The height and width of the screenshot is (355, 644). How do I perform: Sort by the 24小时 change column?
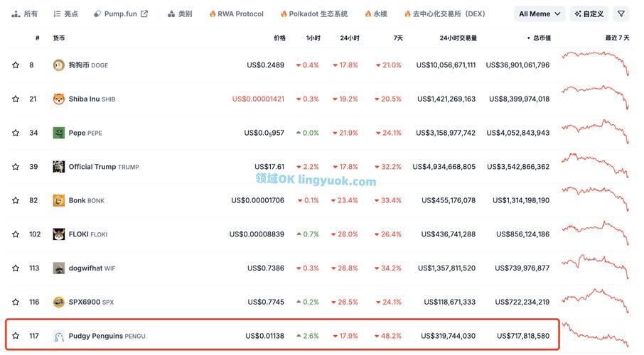coord(350,38)
